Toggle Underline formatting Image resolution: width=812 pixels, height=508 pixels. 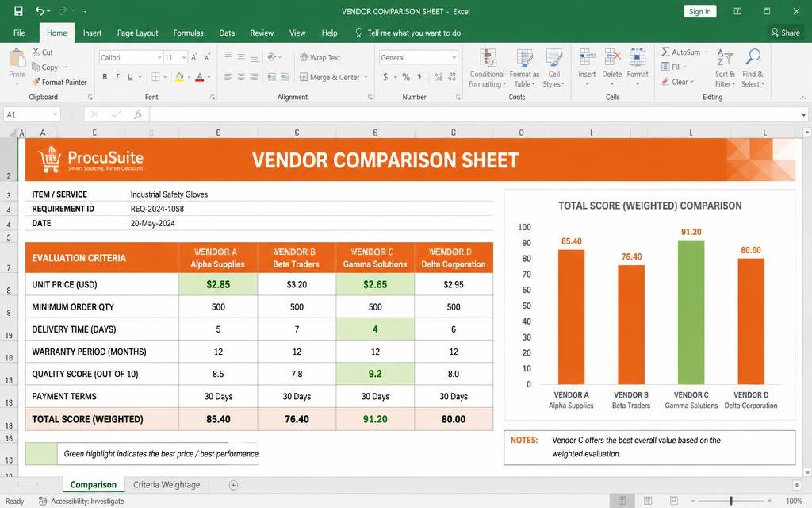click(x=130, y=77)
